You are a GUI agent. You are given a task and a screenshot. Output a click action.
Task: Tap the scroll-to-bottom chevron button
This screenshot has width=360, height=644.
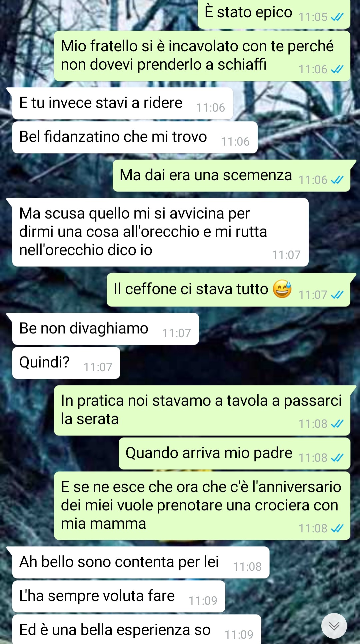334,626
